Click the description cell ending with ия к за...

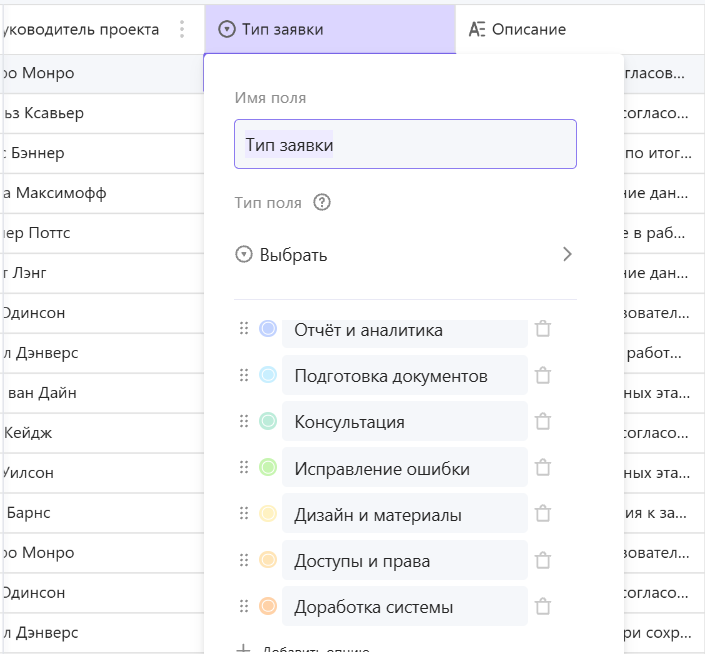coord(665,513)
